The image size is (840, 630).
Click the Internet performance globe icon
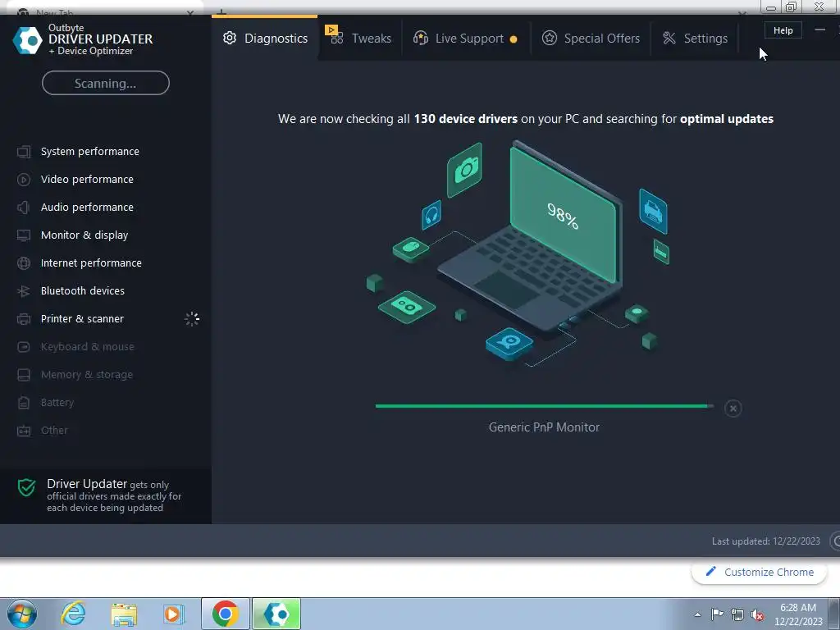click(x=24, y=263)
